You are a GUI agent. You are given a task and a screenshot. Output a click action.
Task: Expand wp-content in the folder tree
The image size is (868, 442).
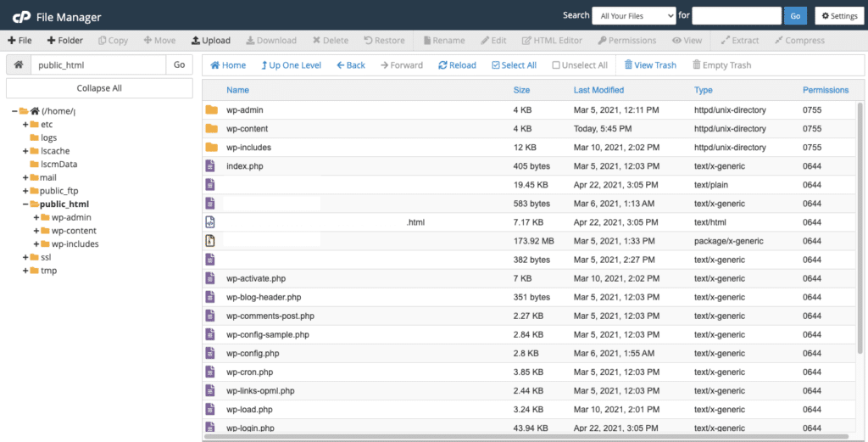click(x=36, y=231)
